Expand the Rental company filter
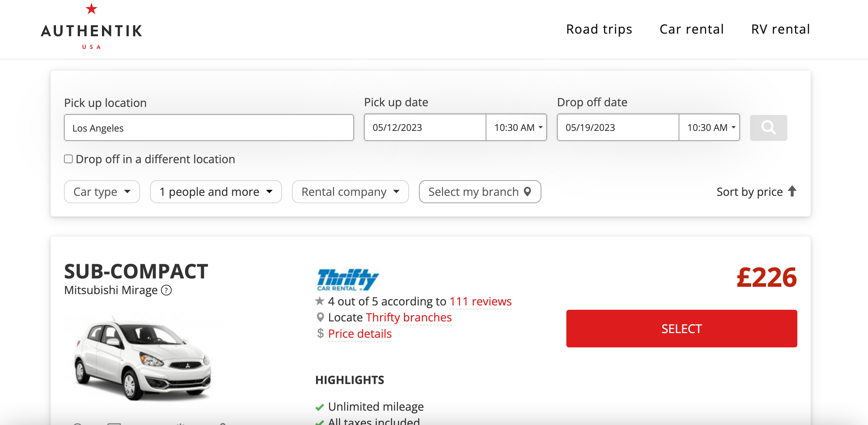The image size is (868, 425). click(350, 192)
